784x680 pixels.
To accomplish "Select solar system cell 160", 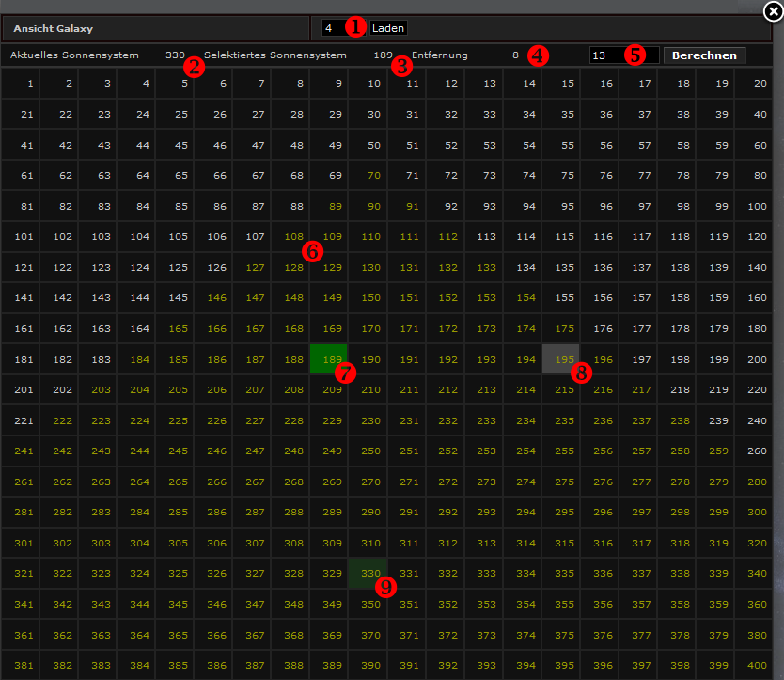I will coord(753,297).
